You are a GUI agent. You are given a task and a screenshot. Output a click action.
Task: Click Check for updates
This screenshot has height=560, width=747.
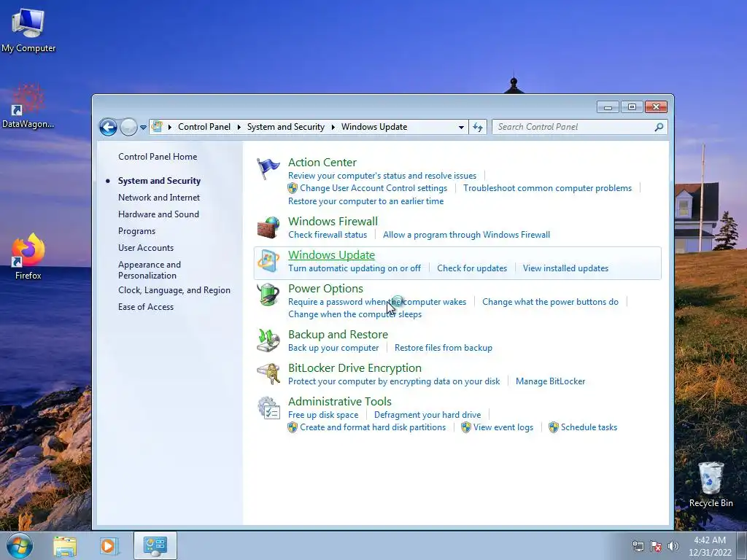(472, 268)
